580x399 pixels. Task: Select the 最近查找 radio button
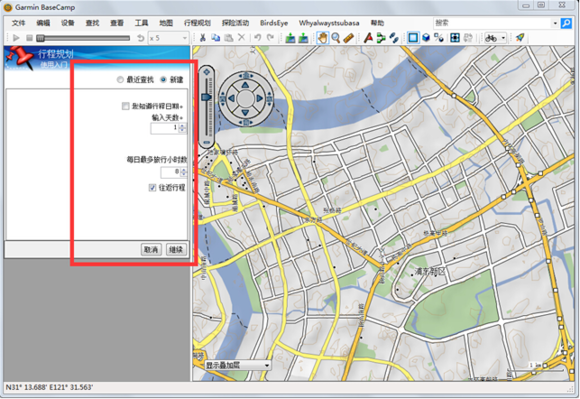pyautogui.click(x=120, y=80)
